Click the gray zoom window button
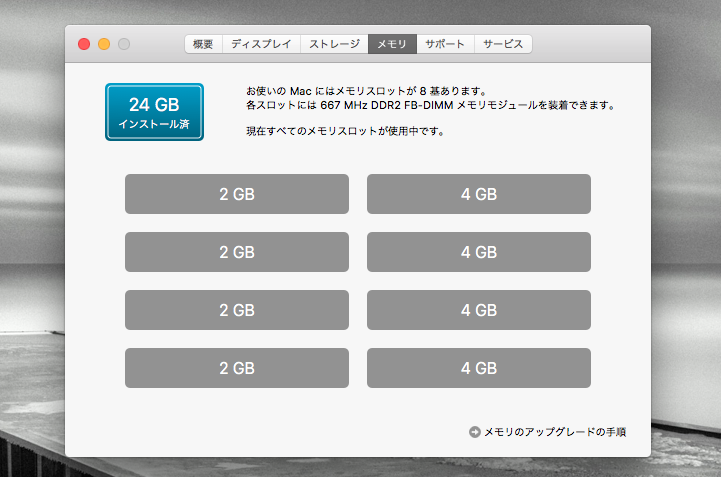 124,44
